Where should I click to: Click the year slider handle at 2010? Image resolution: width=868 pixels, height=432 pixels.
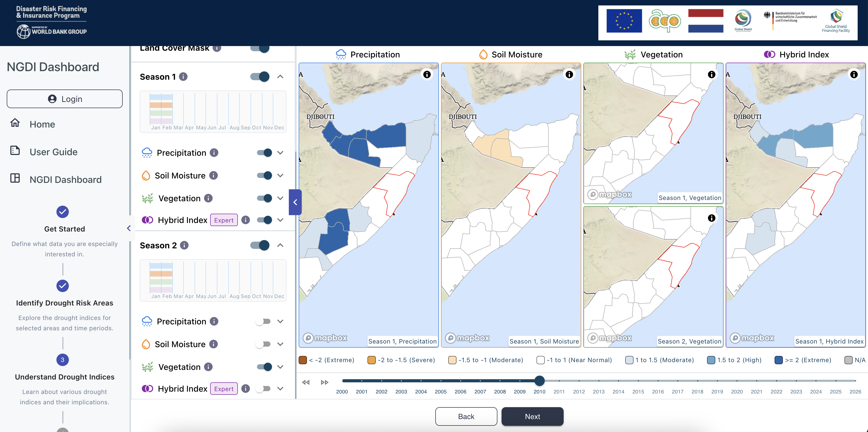pyautogui.click(x=540, y=381)
